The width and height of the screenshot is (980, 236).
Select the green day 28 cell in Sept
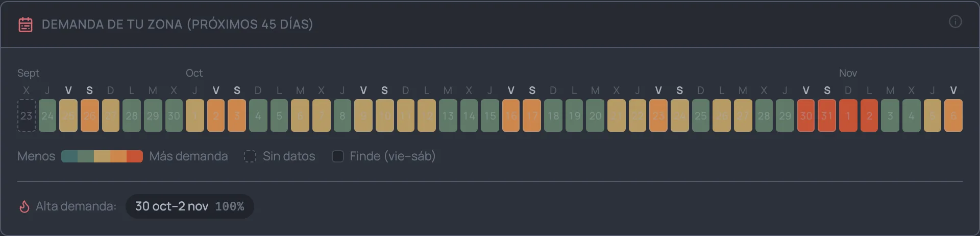click(132, 115)
